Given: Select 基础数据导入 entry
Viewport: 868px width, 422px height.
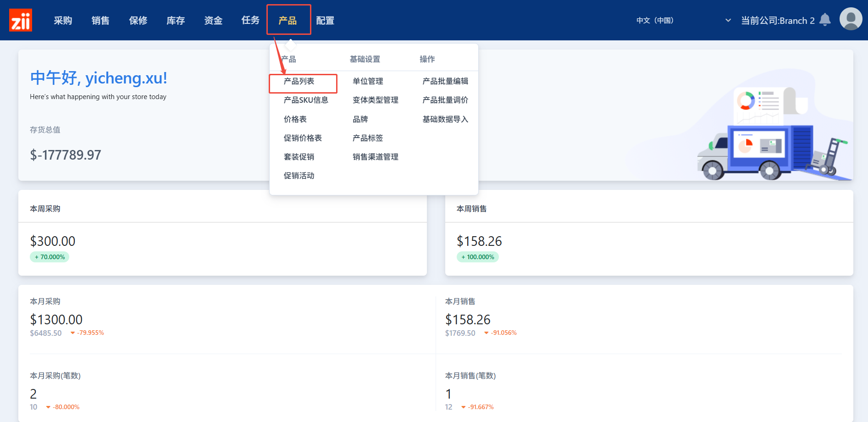Looking at the screenshot, I should (x=445, y=119).
